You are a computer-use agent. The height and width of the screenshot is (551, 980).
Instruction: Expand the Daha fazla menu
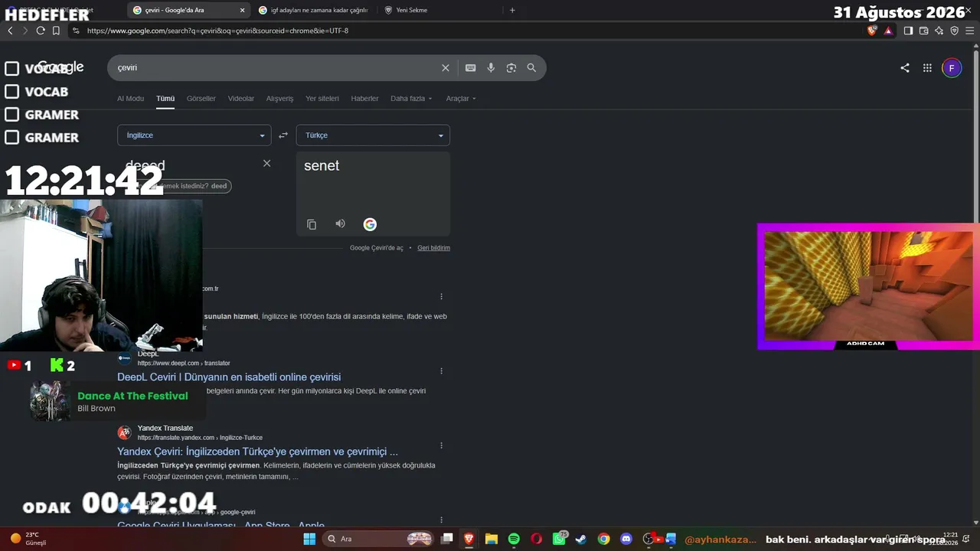(x=411, y=99)
